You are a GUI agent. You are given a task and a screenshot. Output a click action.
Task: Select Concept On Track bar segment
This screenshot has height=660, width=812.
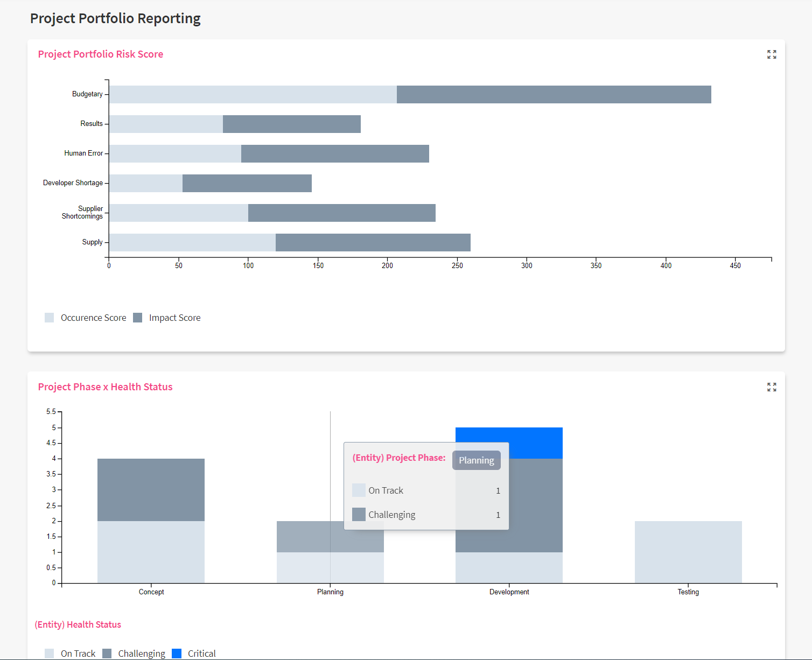pos(151,552)
